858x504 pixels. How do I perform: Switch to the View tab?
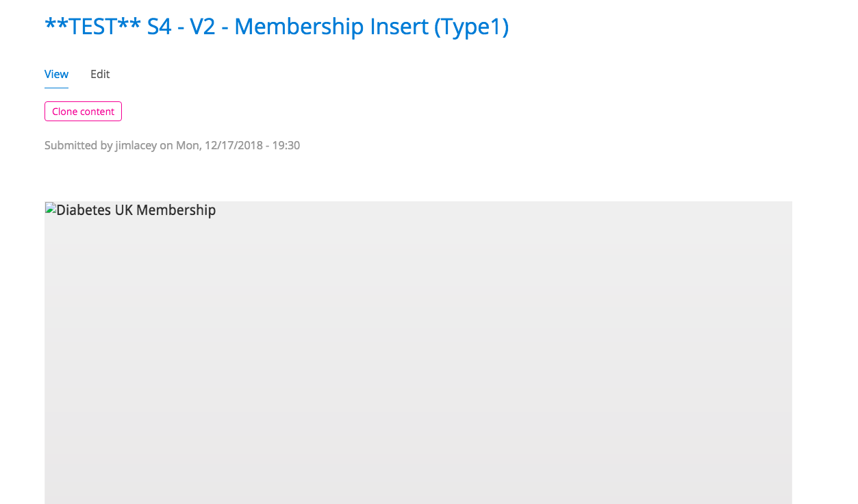(x=56, y=74)
